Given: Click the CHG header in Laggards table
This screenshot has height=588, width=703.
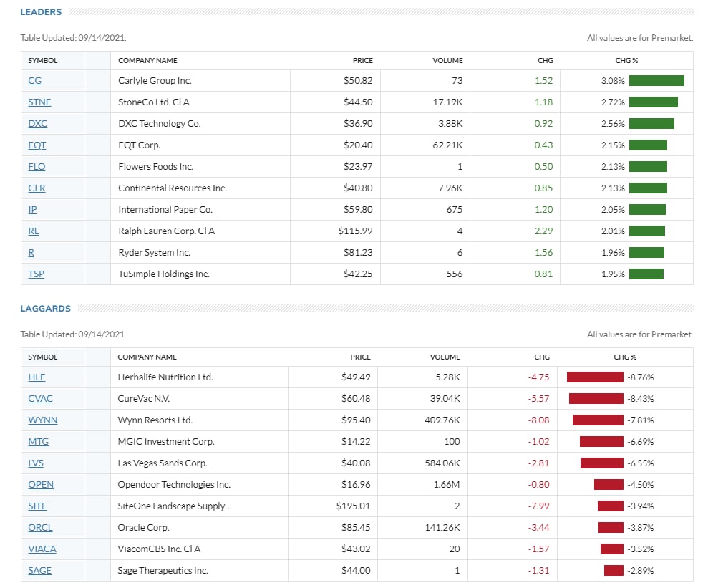Looking at the screenshot, I should 542,357.
